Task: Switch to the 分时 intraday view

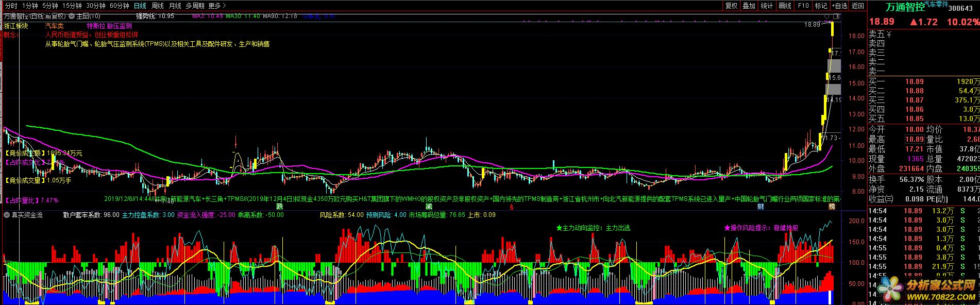Action: point(11,6)
